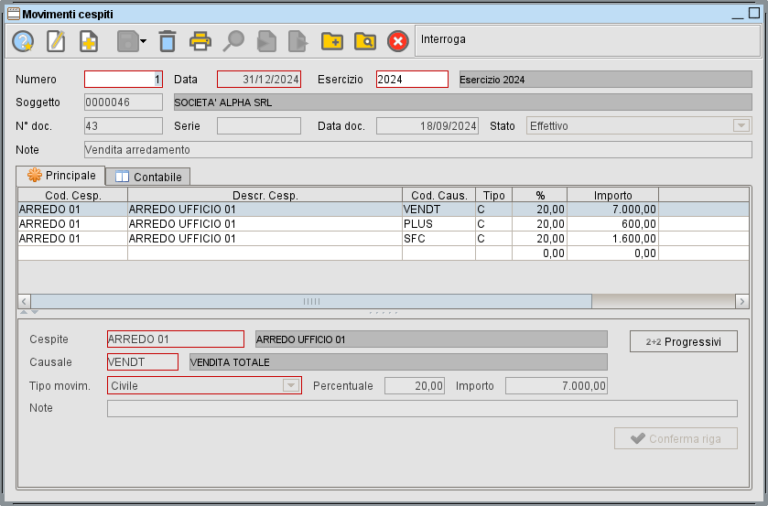Viewport: 768px width, 506px height.
Task: Click SOCIETA' ALPHA SRL description field
Action: [463, 102]
